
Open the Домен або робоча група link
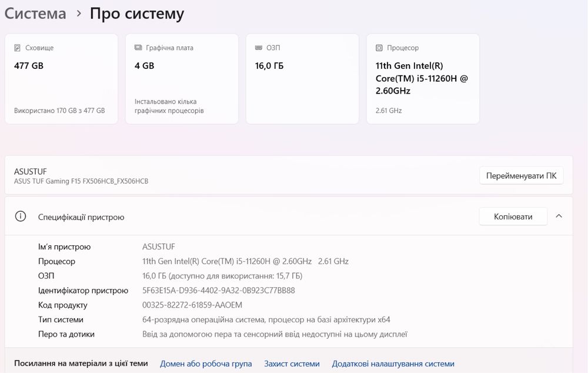(x=206, y=364)
